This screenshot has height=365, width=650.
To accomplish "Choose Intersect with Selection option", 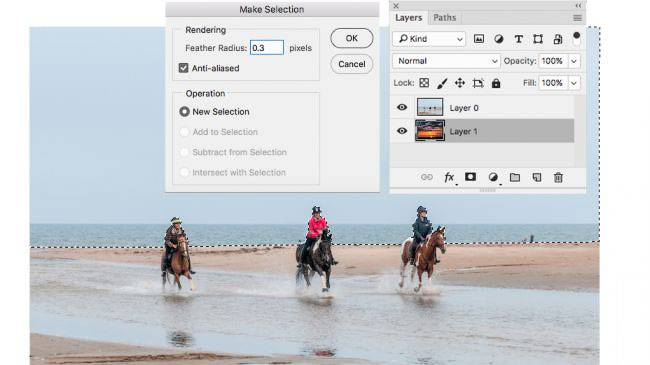I will tap(184, 172).
